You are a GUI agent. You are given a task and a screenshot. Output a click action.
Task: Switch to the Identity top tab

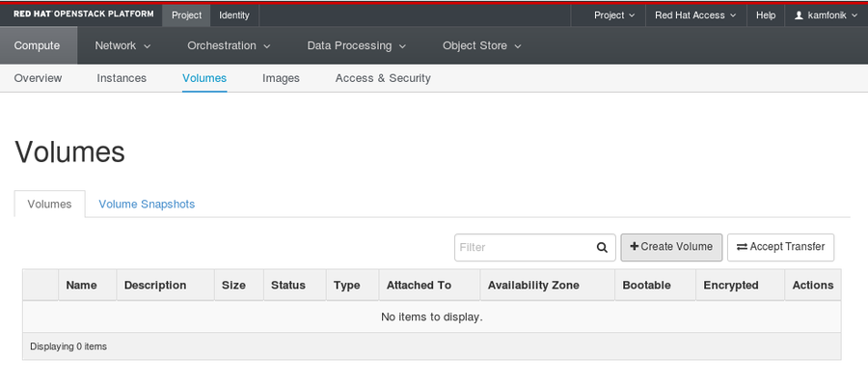pos(234,15)
